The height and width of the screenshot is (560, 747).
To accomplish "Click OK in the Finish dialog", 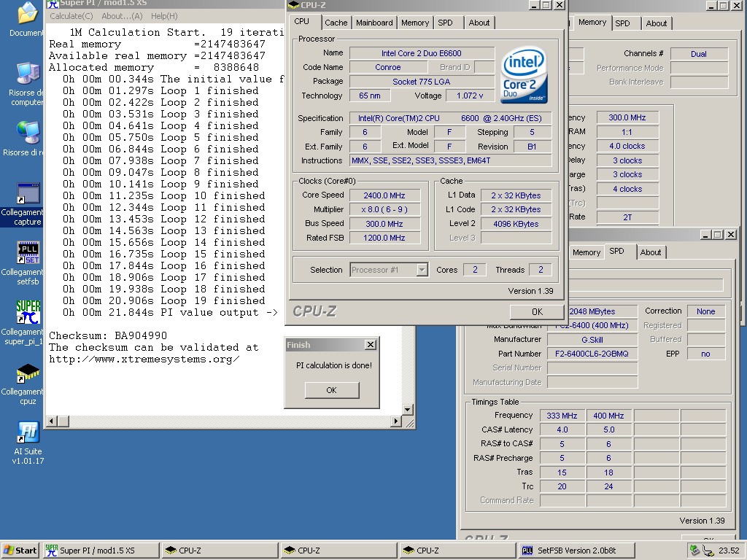I will coord(332,391).
